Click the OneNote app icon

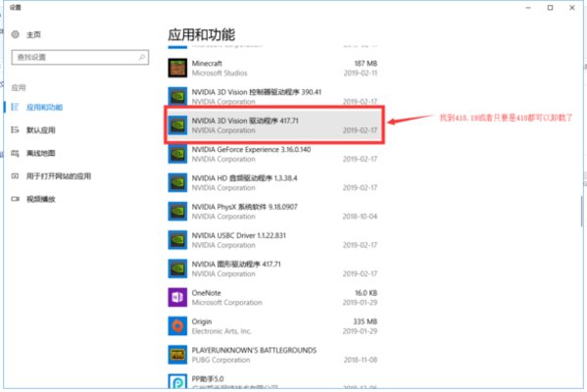click(177, 297)
